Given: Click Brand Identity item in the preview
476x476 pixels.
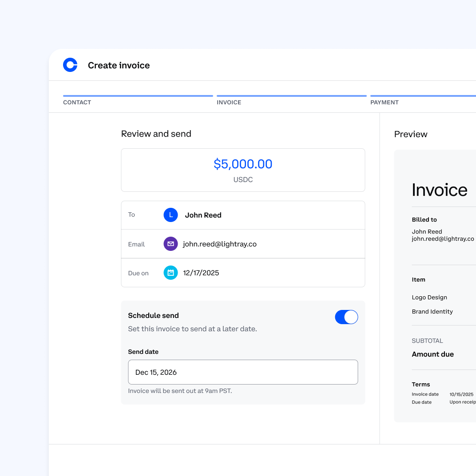Looking at the screenshot, I should [432, 311].
